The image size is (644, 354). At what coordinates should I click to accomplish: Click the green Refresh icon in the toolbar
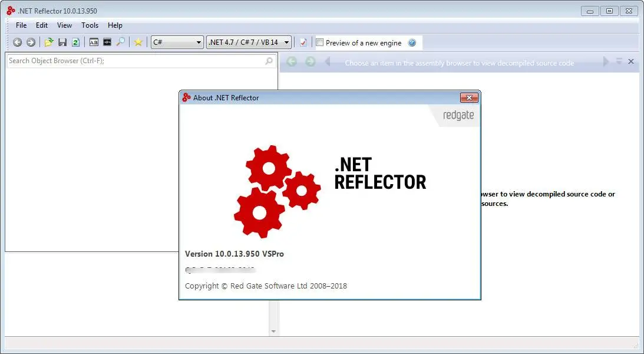click(75, 42)
